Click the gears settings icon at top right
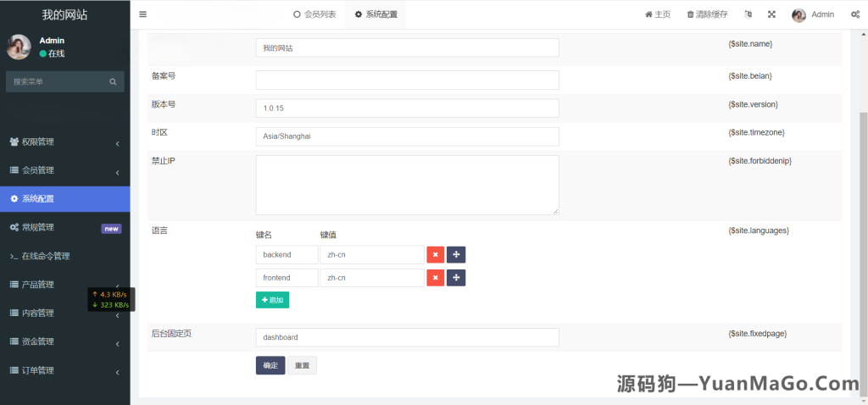The image size is (868, 405). (x=854, y=14)
